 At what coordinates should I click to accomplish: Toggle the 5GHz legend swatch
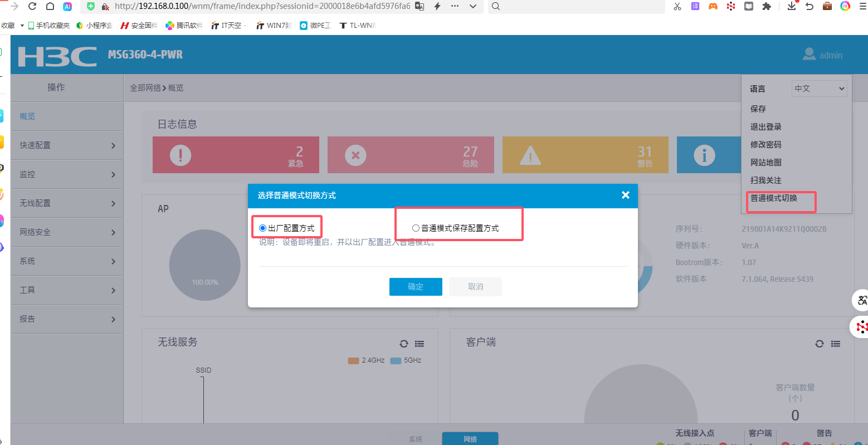pos(396,360)
